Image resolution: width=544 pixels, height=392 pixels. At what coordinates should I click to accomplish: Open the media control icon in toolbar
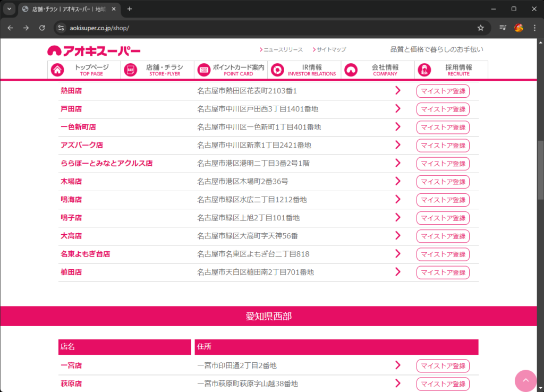pos(503,28)
